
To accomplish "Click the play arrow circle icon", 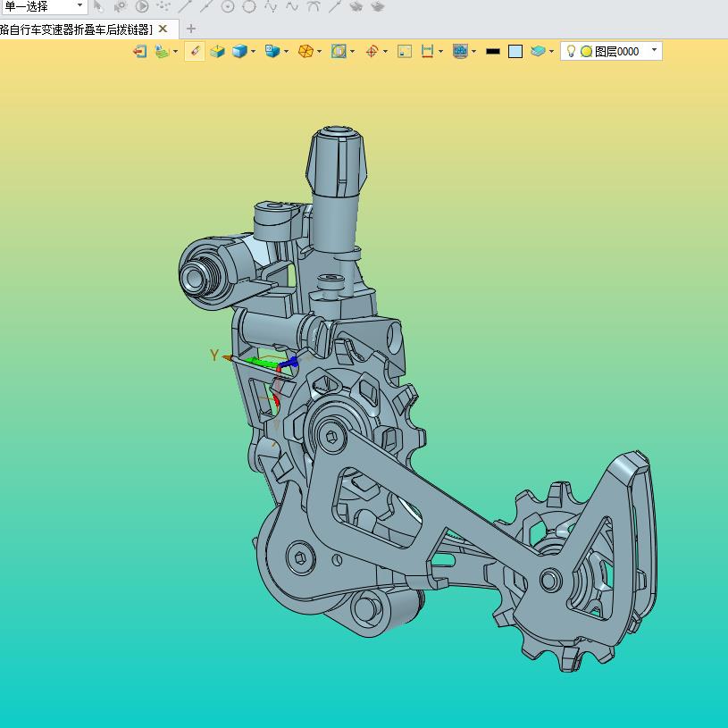I will tap(142, 6).
